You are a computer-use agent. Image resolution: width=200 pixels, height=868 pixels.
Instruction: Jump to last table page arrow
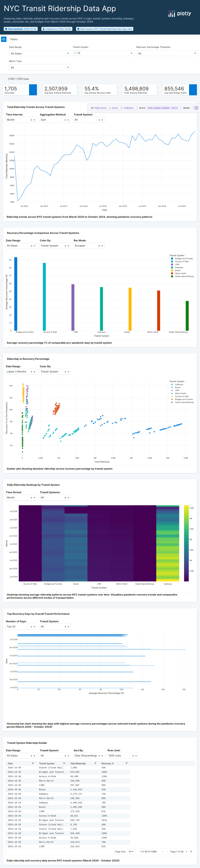tap(191, 851)
